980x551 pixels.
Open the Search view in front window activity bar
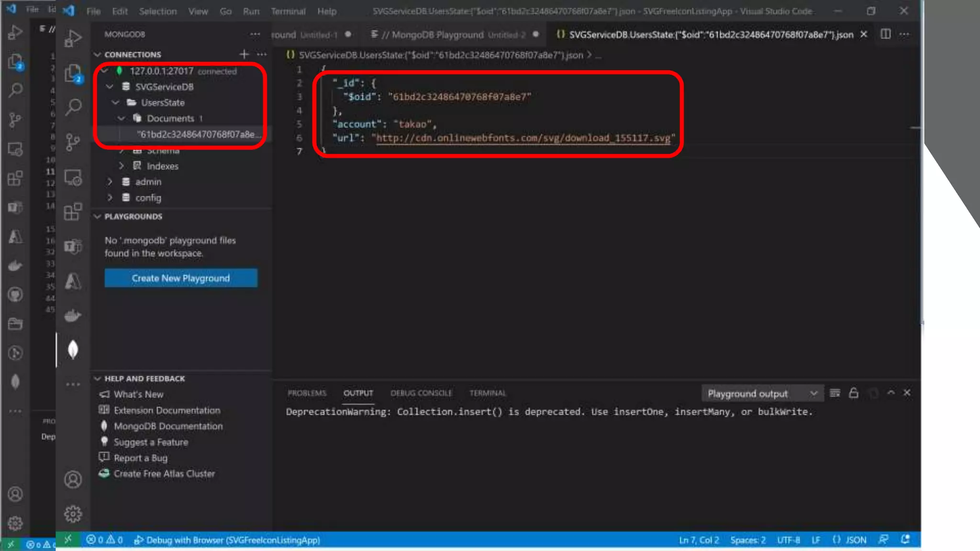pos(73,107)
